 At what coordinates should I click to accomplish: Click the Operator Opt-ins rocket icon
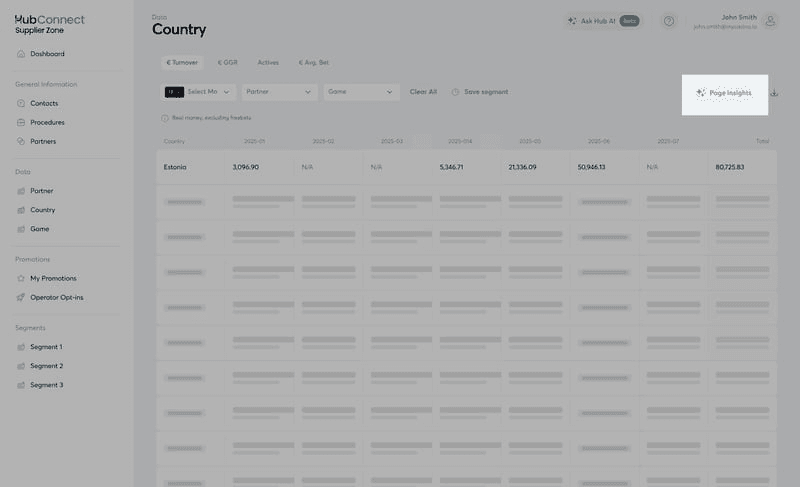click(21, 297)
